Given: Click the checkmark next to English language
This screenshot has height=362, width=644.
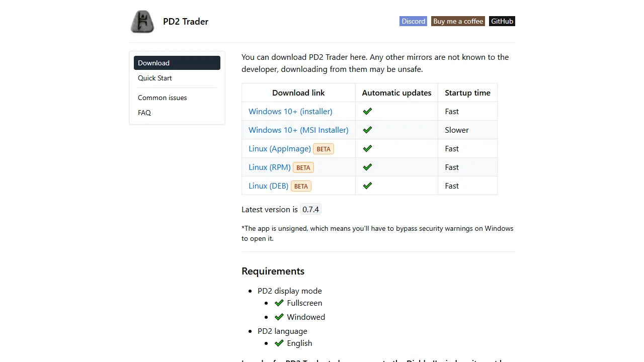Looking at the screenshot, I should (x=279, y=343).
